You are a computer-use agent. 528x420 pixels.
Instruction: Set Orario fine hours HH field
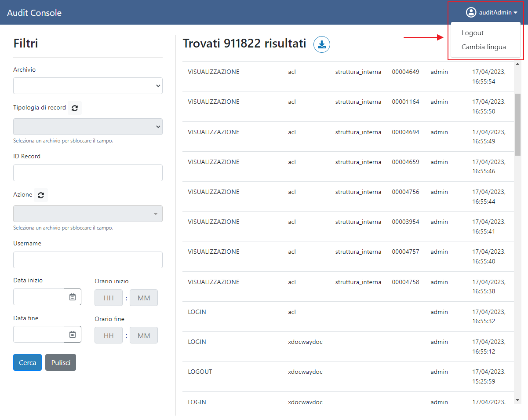tap(109, 336)
